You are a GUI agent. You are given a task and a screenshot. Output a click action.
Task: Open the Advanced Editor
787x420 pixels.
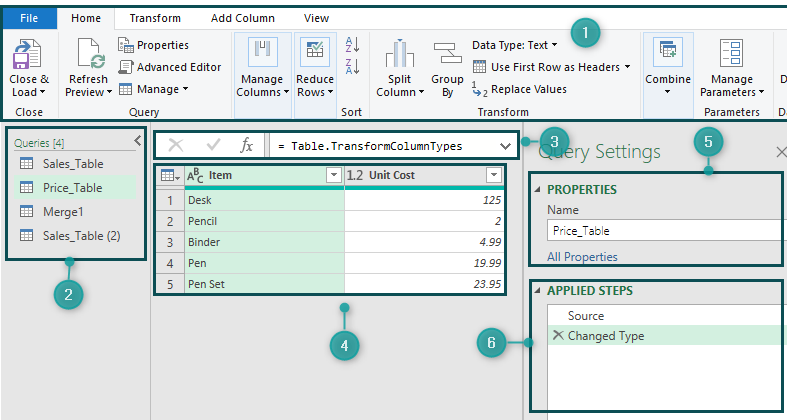(x=170, y=67)
